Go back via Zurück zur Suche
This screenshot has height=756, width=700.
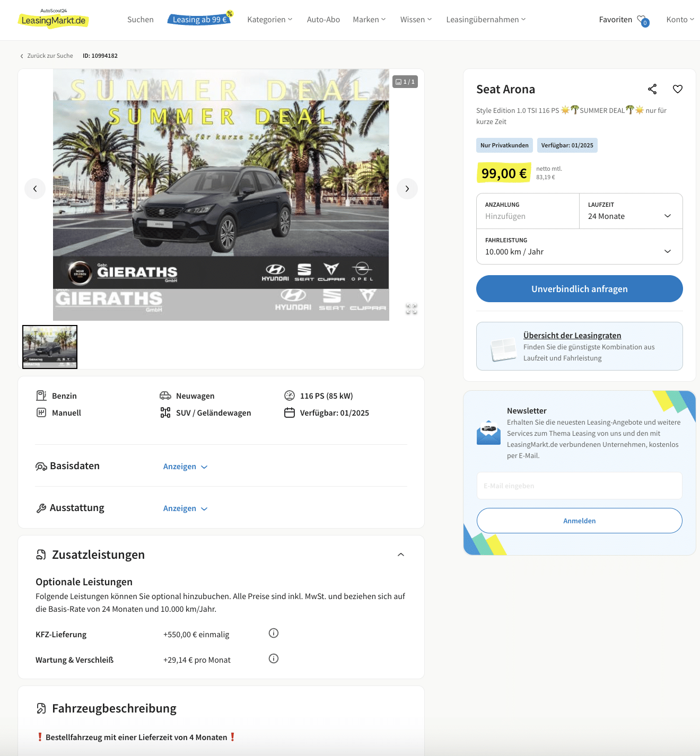coord(47,56)
